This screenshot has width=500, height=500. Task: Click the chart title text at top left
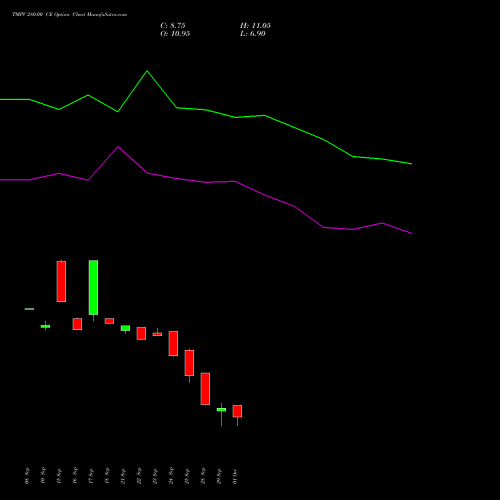point(70,15)
